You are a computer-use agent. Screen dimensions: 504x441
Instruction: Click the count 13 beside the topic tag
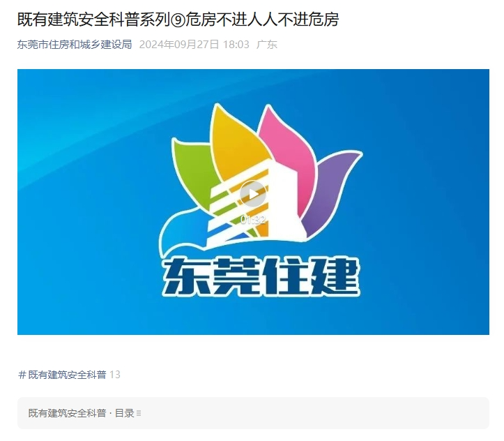coord(115,375)
